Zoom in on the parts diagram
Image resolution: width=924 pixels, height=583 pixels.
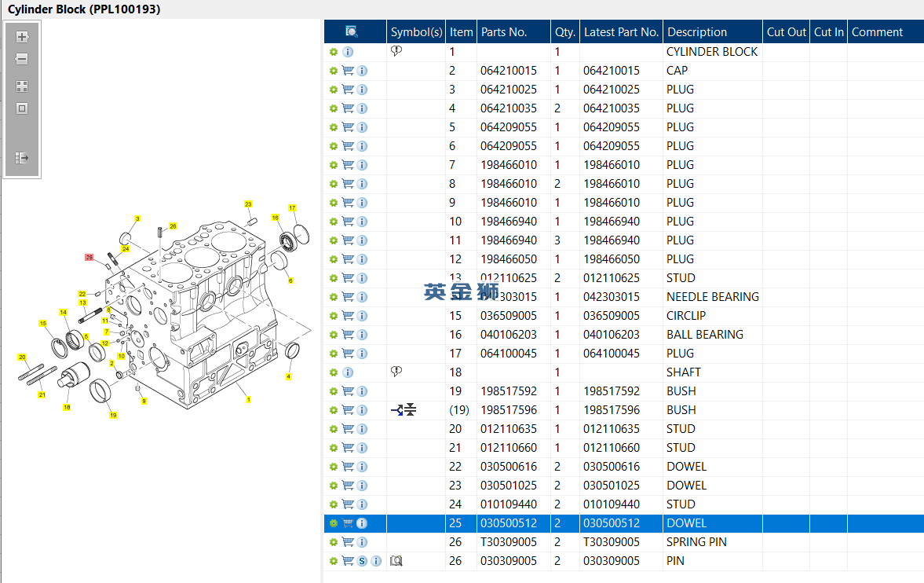pyautogui.click(x=22, y=37)
